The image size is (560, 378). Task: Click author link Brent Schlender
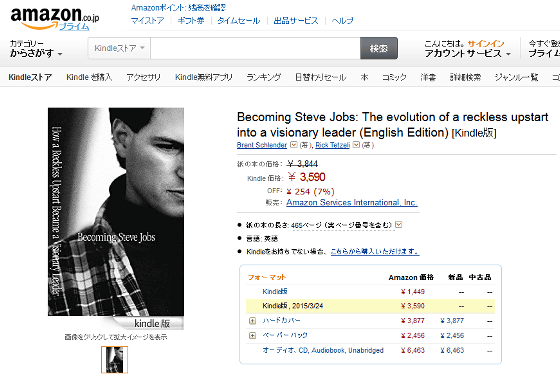click(262, 145)
